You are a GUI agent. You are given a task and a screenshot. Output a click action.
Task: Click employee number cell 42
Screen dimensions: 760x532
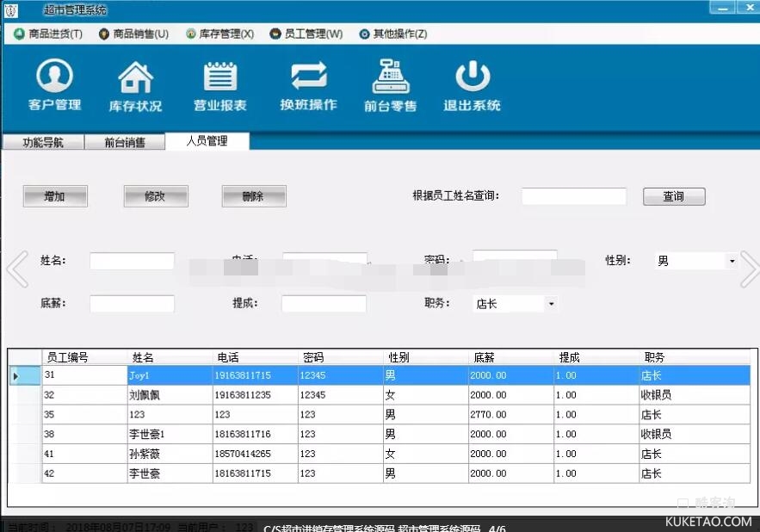pos(84,473)
